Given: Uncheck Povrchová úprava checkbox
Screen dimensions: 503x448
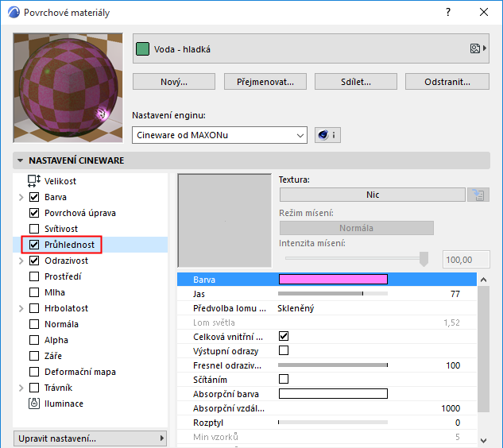Looking at the screenshot, I should [x=34, y=213].
